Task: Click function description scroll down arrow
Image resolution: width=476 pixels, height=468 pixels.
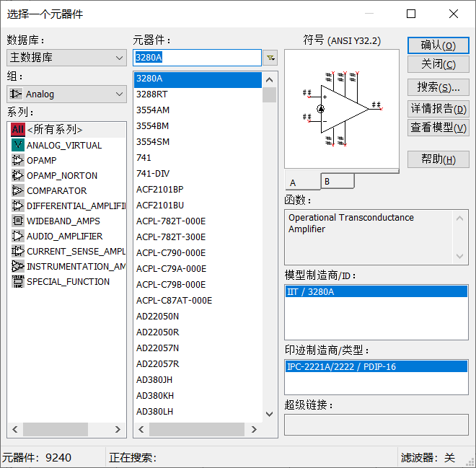Action: click(x=459, y=256)
